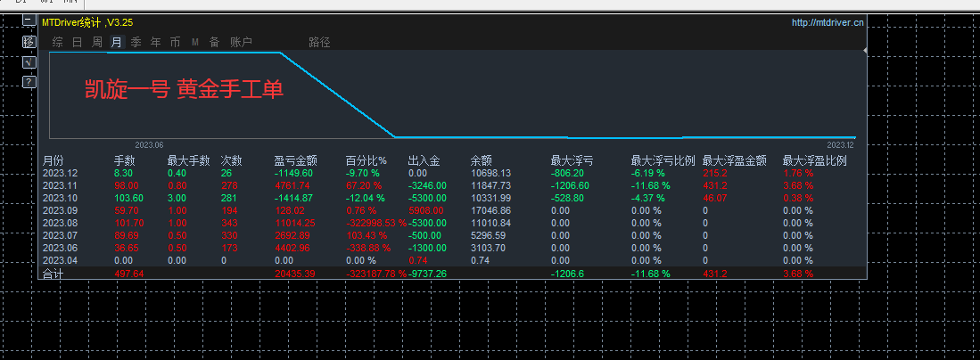The height and width of the screenshot is (360, 980).
Task: Click the 次数 column header
Action: pos(232,161)
